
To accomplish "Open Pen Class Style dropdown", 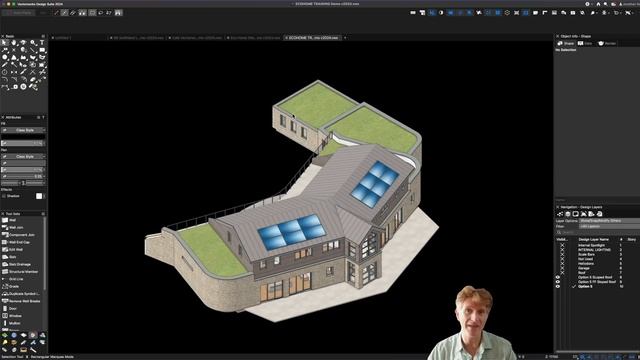I will pos(24,156).
